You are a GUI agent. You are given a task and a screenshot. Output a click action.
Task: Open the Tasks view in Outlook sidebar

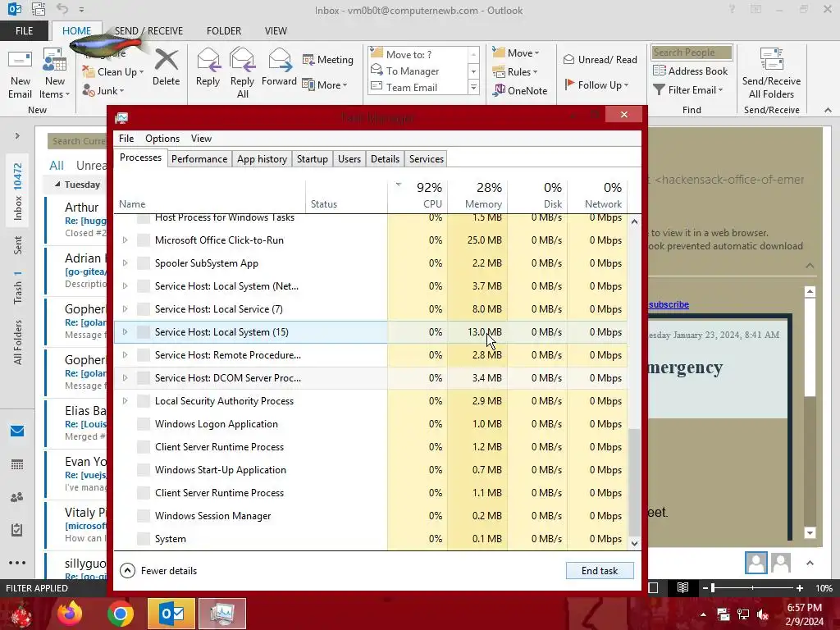click(x=17, y=530)
